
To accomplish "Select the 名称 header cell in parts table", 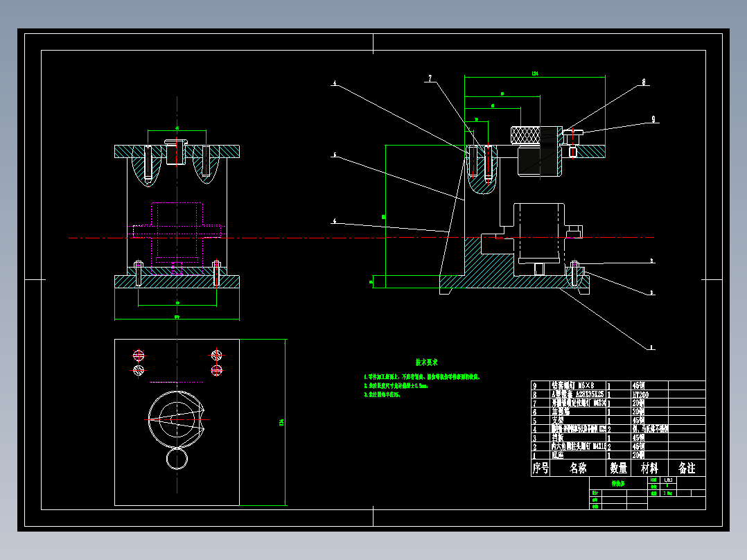I will click(578, 468).
